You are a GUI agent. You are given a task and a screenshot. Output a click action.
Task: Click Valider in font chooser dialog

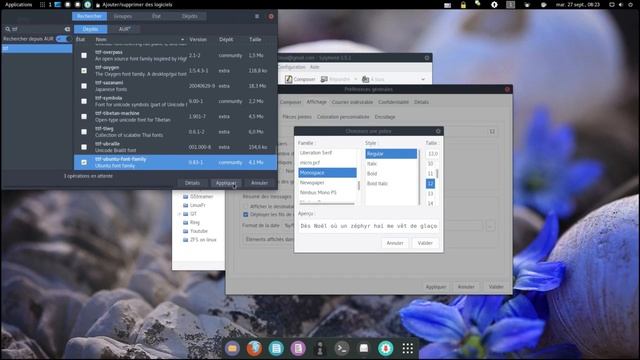pos(425,243)
